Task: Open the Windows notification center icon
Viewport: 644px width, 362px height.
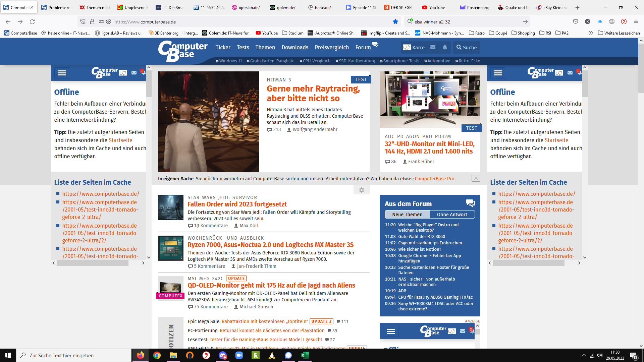Action: click(x=634, y=356)
